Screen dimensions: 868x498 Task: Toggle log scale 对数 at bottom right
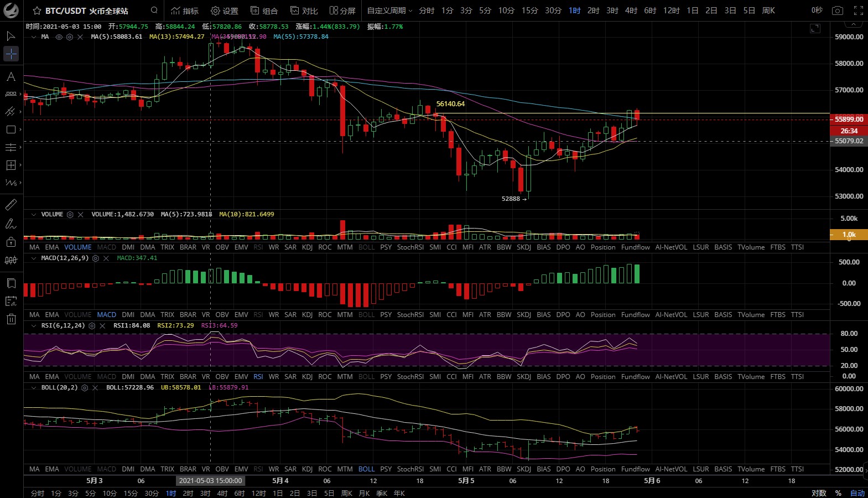819,493
